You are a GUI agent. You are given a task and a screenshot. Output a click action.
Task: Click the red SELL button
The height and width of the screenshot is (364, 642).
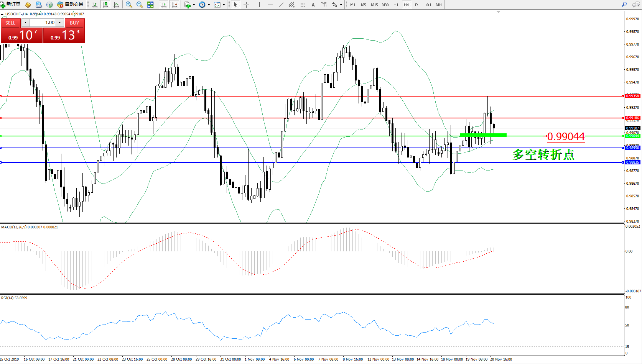click(x=10, y=23)
